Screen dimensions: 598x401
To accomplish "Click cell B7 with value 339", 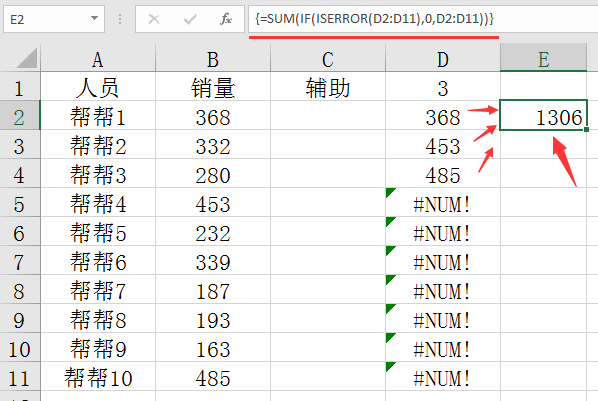I will click(x=213, y=261).
